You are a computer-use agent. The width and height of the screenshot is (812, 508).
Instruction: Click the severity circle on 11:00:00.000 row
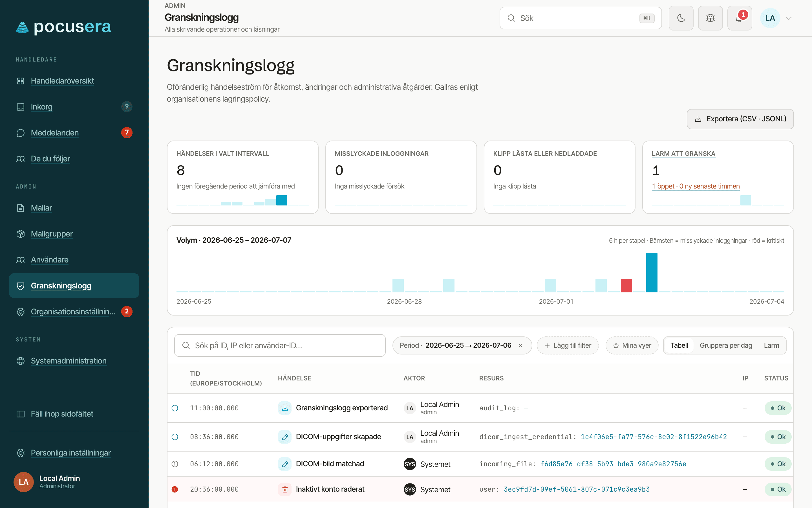175,408
